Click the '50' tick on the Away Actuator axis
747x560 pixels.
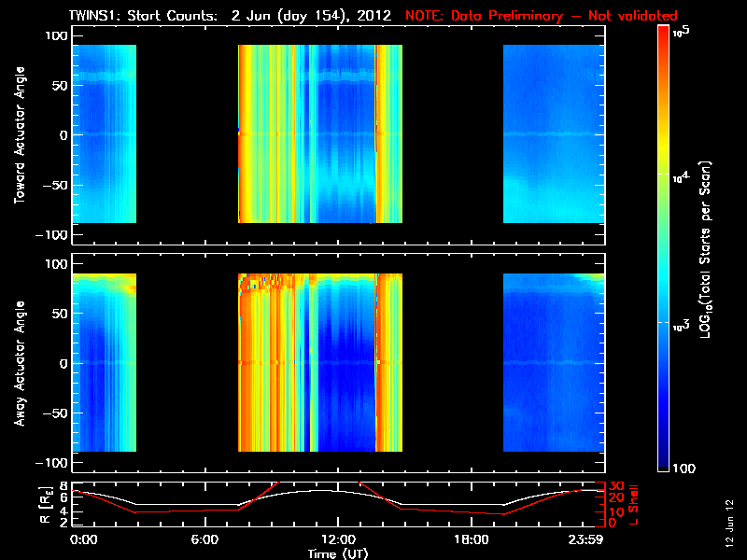point(60,314)
